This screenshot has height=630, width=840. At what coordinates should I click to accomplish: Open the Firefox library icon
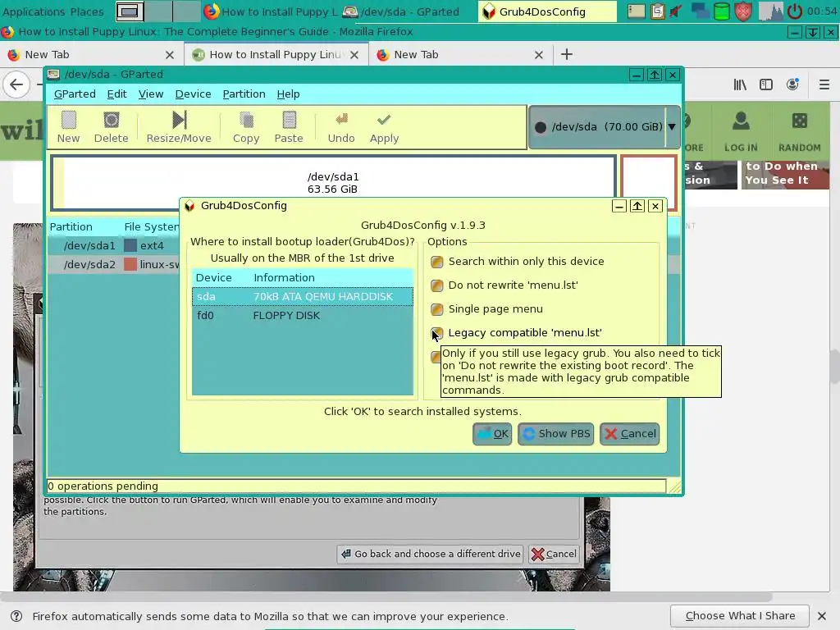click(740, 84)
